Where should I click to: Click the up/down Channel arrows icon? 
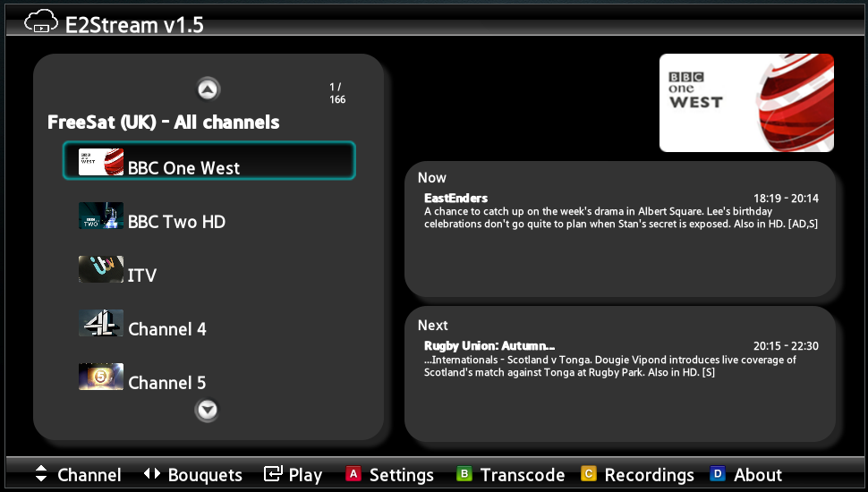click(41, 473)
